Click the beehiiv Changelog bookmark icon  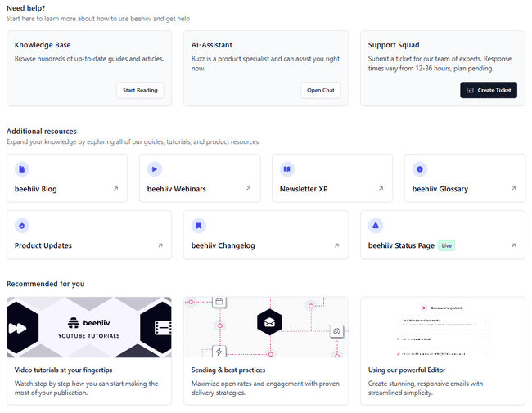pos(199,226)
